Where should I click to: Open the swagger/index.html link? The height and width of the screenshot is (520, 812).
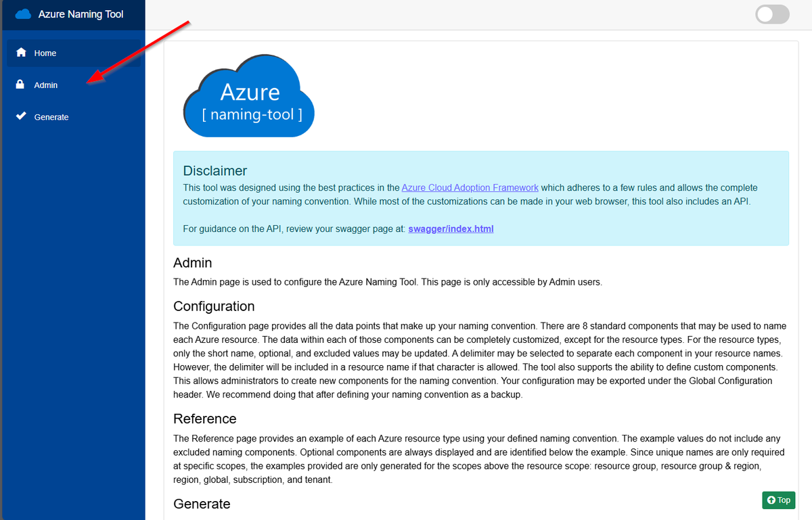451,229
